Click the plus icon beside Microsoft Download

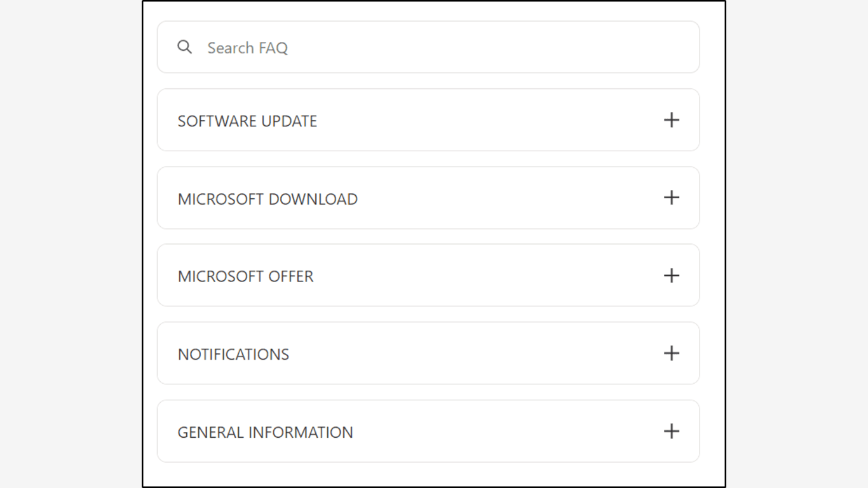[x=671, y=198]
